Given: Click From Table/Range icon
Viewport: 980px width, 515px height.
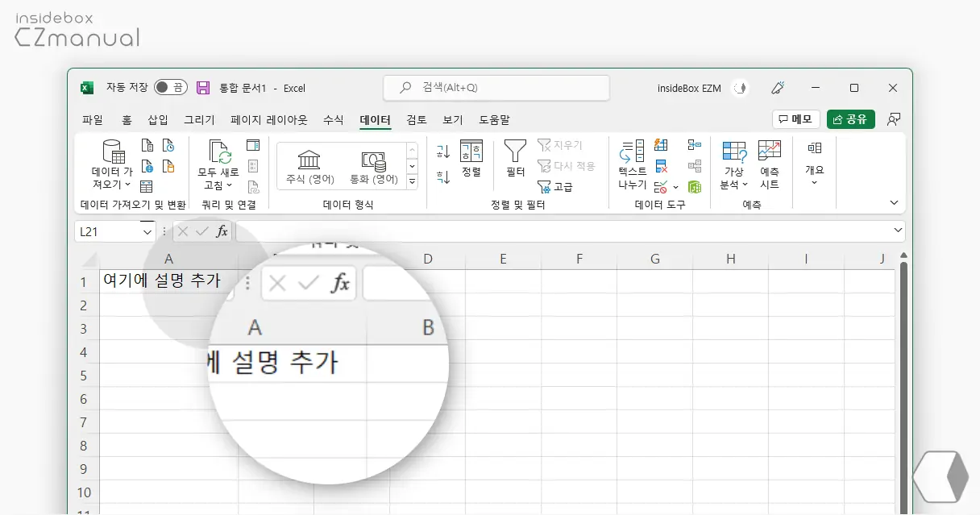Looking at the screenshot, I should coord(147,186).
